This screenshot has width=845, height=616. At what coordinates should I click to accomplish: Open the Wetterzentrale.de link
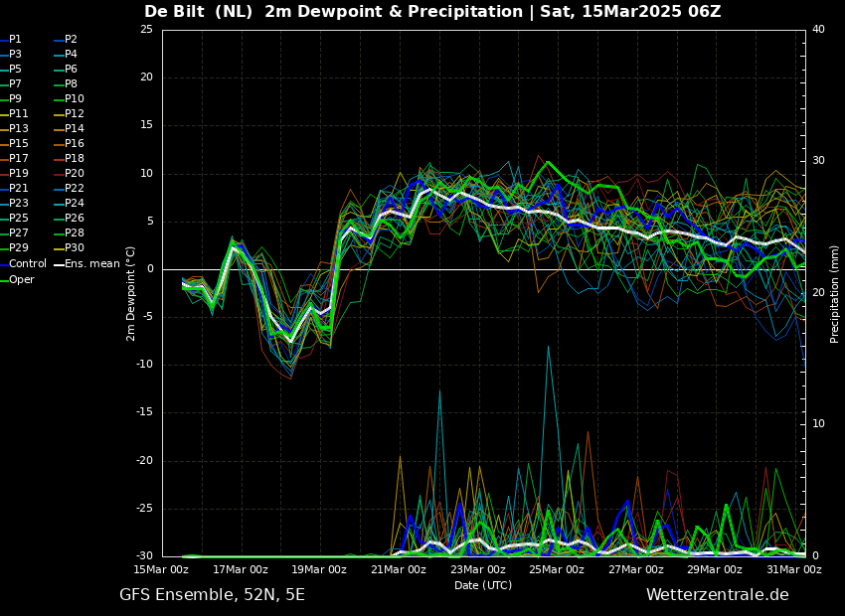click(717, 595)
